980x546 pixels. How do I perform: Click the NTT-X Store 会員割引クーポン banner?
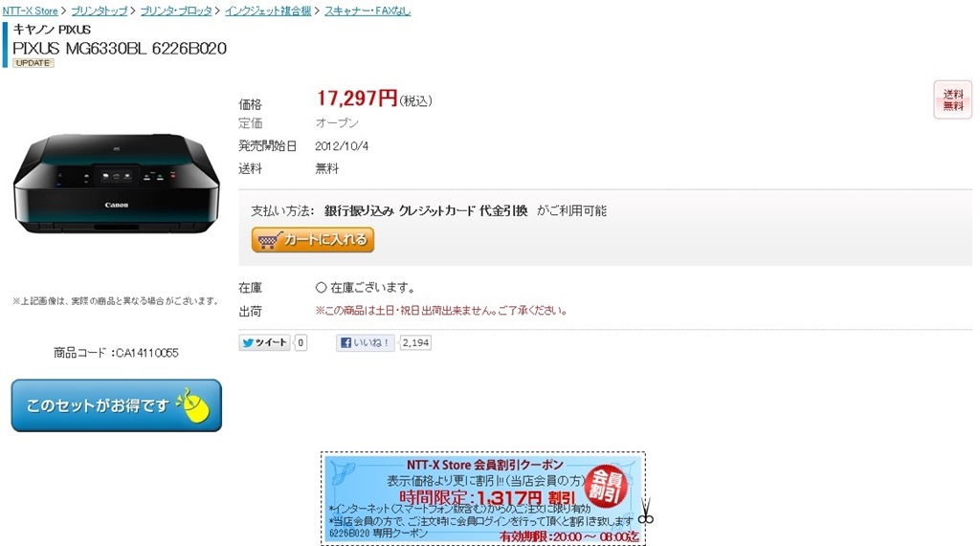(x=483, y=498)
